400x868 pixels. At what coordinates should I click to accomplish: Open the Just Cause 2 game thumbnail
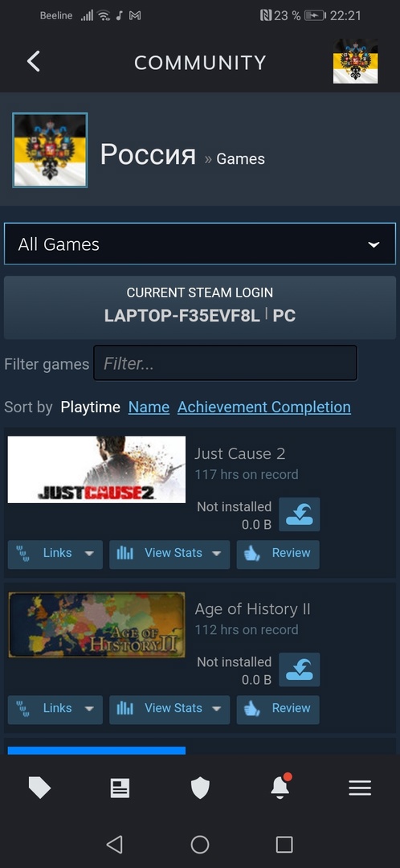pos(97,469)
